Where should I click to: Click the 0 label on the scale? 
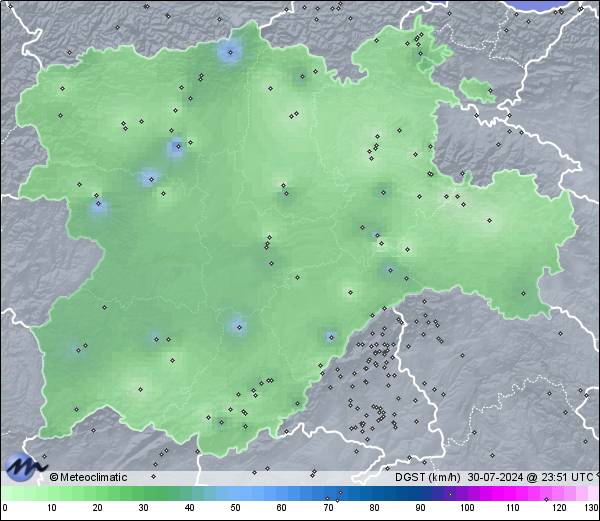[x=5, y=508]
